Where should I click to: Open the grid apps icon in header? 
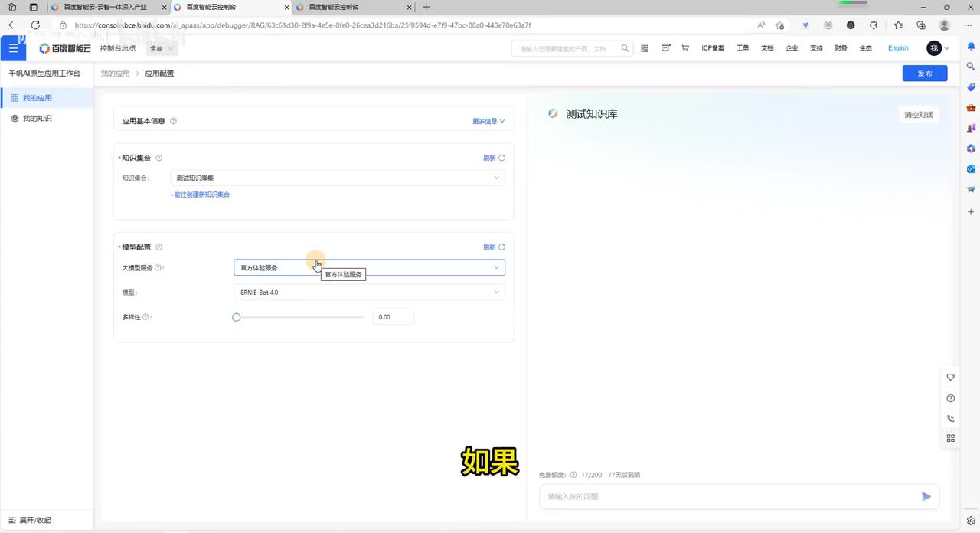coord(645,48)
